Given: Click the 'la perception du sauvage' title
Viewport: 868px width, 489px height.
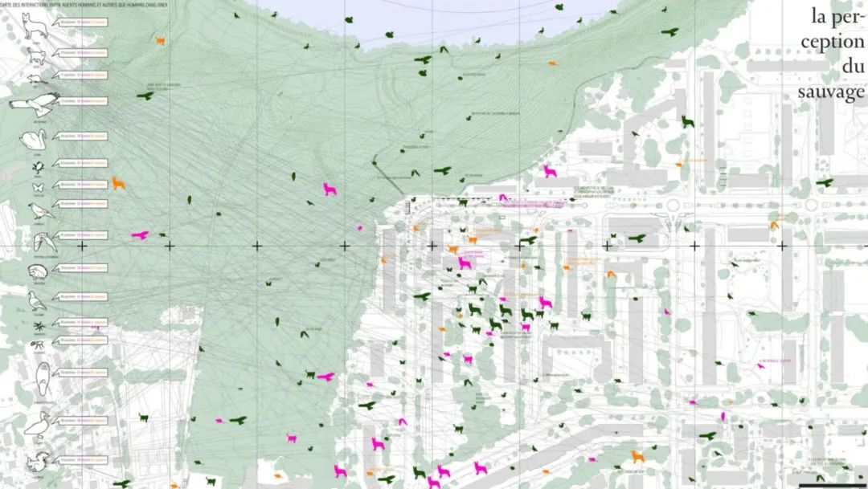Looking at the screenshot, I should point(830,52).
